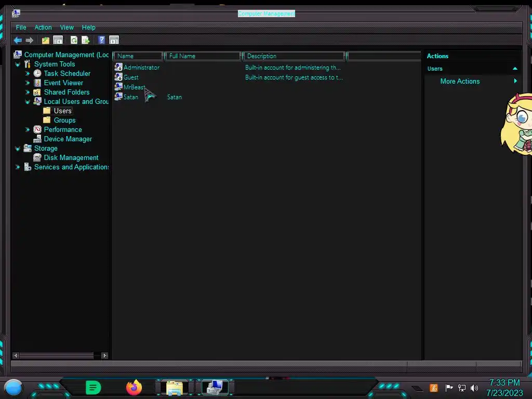The image size is (532, 399).
Task: Expand the Shared Folders node arrow
Action: click(28, 92)
